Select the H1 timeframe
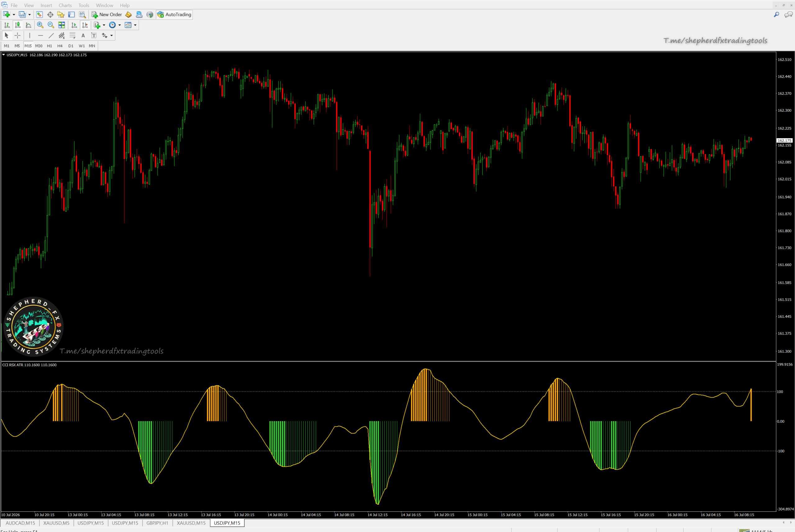Viewport: 795px width, 532px height. [x=49, y=46]
